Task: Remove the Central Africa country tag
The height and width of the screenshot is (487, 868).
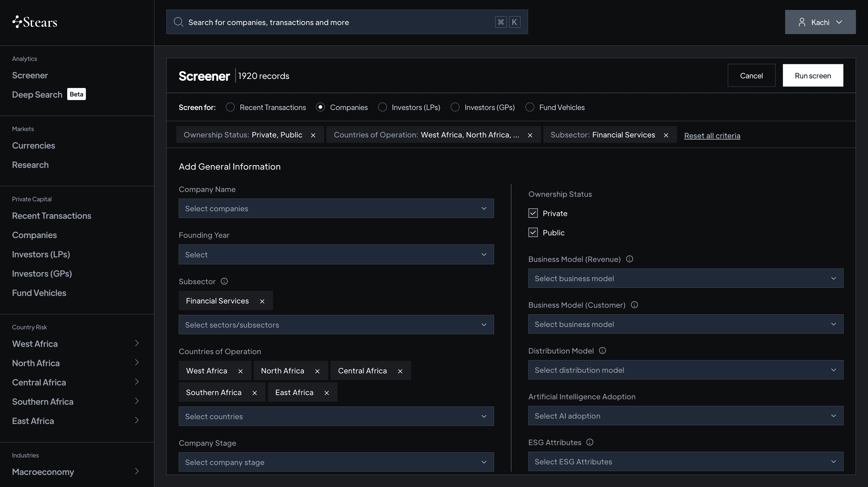Action: (400, 371)
